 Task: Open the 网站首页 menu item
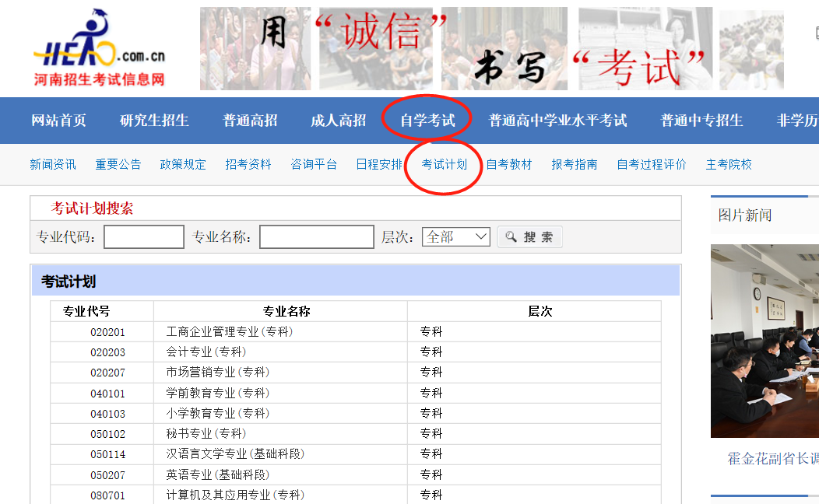pyautogui.click(x=58, y=121)
